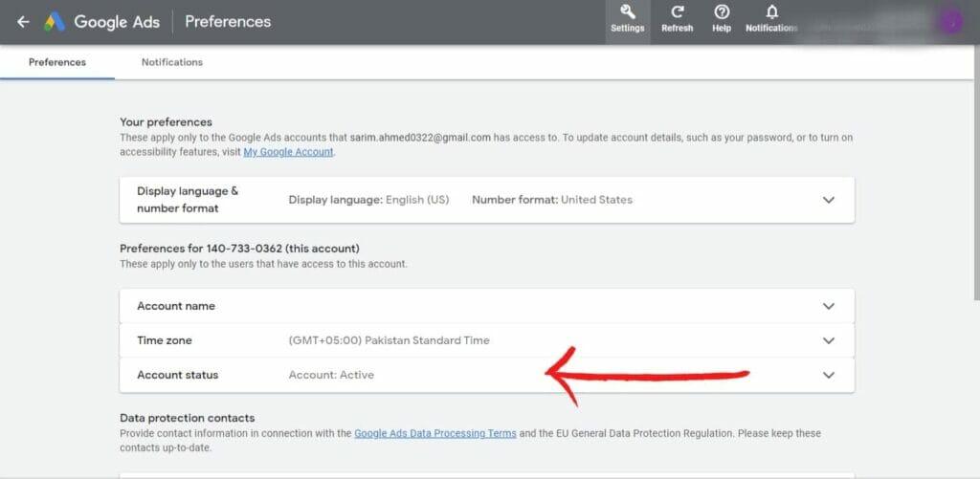Click the Display language: English (US) text
The width and height of the screenshot is (980, 479).
click(368, 200)
